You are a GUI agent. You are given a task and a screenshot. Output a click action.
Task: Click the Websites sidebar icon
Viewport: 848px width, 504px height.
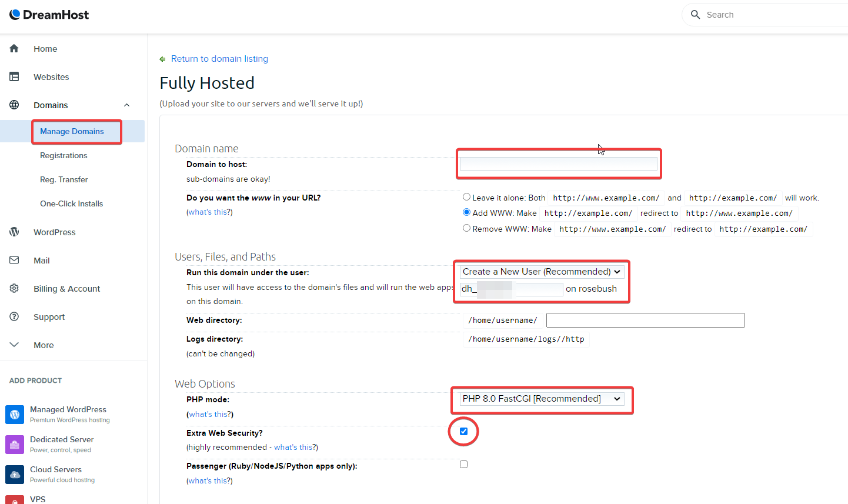(14, 76)
